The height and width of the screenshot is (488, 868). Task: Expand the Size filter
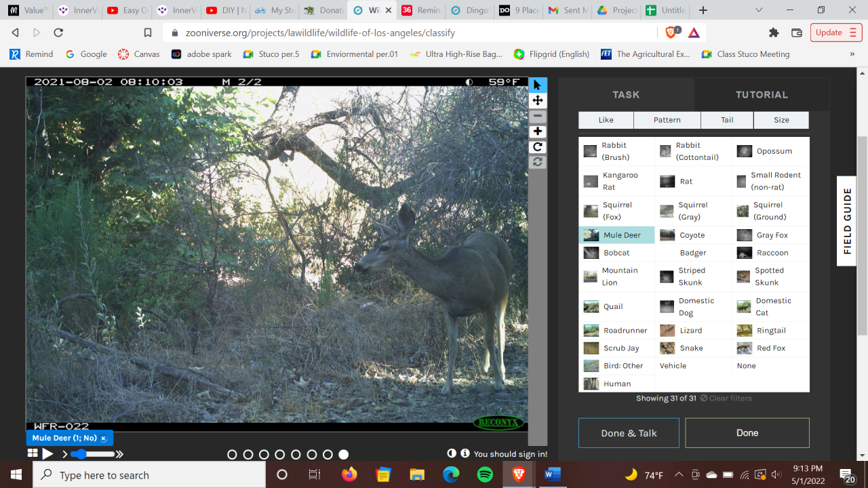click(781, 120)
